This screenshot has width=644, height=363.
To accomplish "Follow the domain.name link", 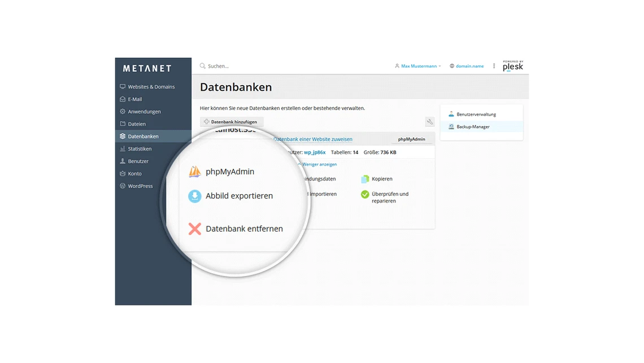I will pos(469,66).
